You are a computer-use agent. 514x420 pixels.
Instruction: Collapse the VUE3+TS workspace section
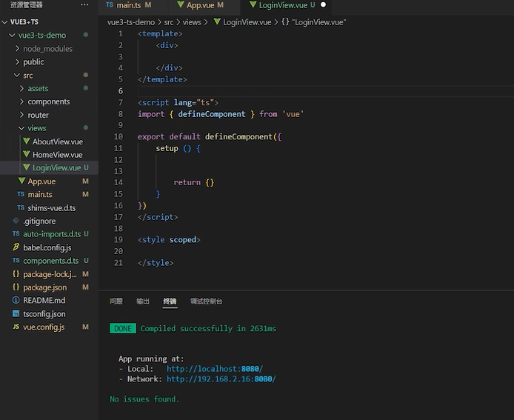pos(4,22)
